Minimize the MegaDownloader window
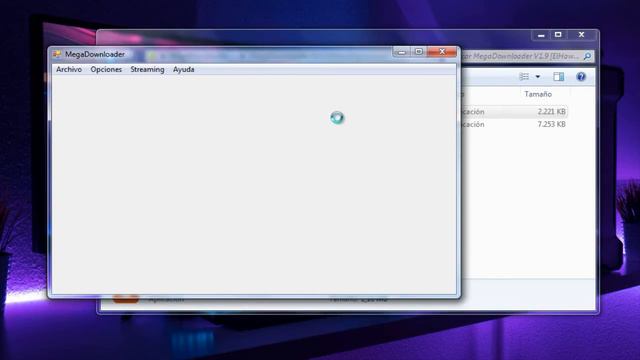This screenshot has height=360, width=640. [x=402, y=52]
